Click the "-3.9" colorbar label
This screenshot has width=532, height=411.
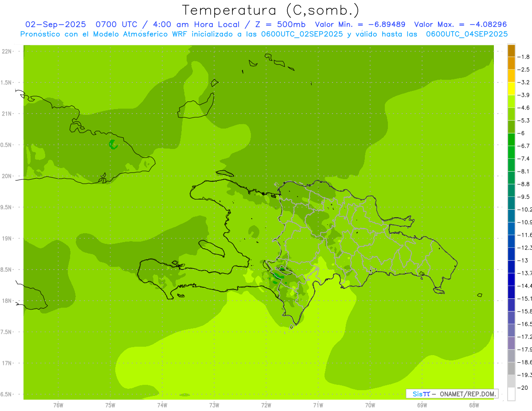click(x=523, y=95)
